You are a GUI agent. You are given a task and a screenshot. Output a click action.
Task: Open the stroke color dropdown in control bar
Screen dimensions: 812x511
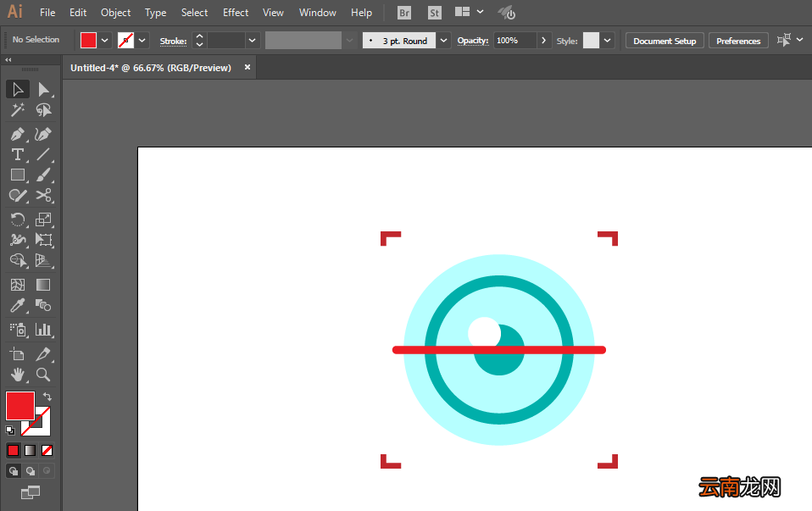[142, 41]
